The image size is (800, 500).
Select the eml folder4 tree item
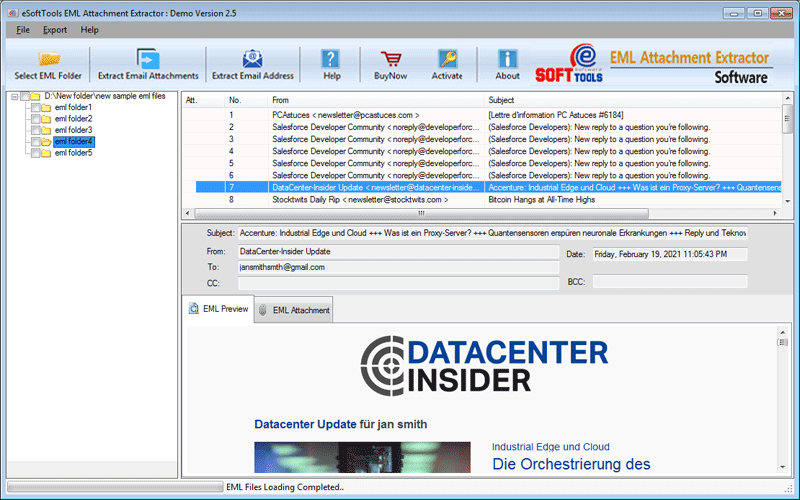pos(73,142)
